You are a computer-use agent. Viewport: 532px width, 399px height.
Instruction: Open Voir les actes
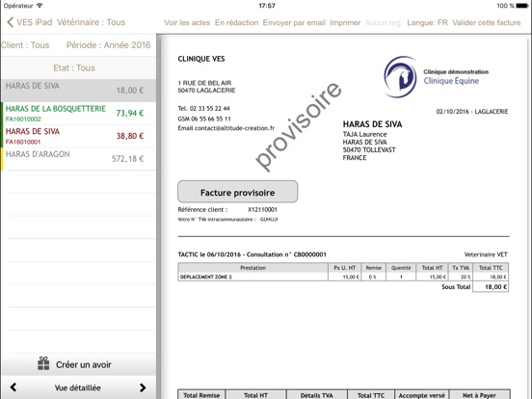coord(187,23)
